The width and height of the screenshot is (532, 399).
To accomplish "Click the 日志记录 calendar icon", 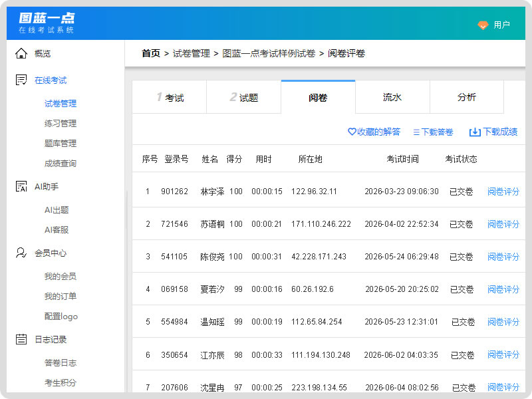I will (21, 339).
